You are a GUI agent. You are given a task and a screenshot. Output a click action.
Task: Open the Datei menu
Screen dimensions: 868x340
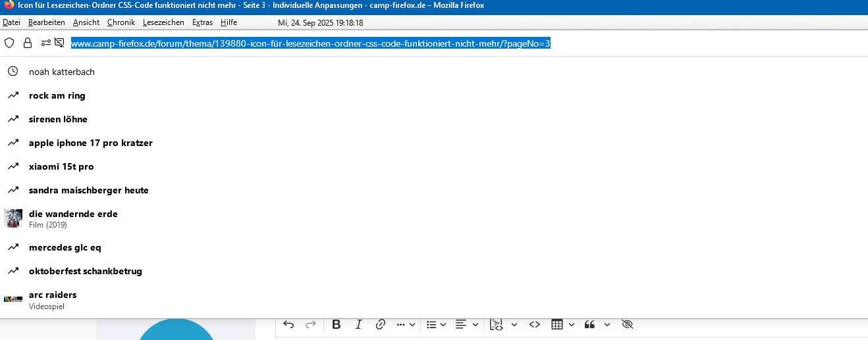tap(11, 22)
